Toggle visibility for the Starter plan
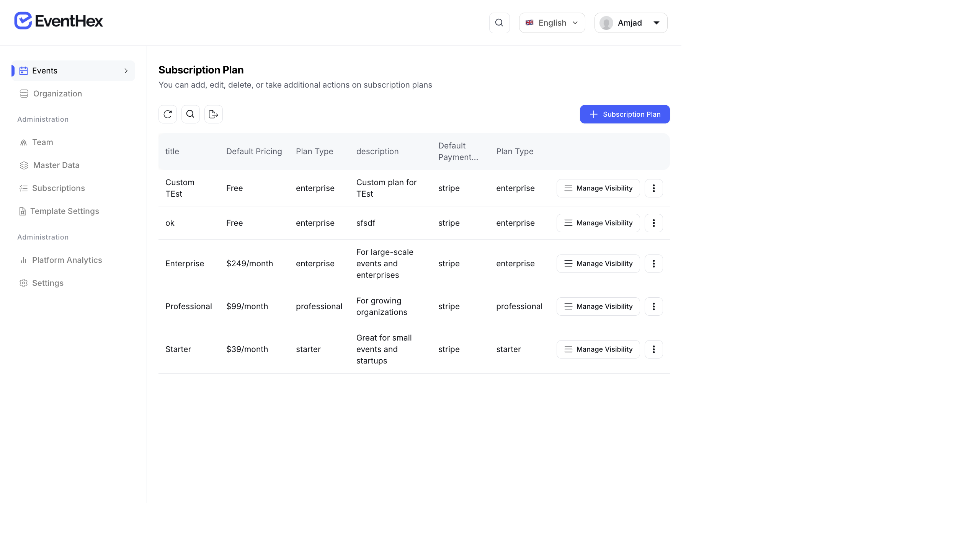Screen dimensions: 980x551 click(598, 349)
